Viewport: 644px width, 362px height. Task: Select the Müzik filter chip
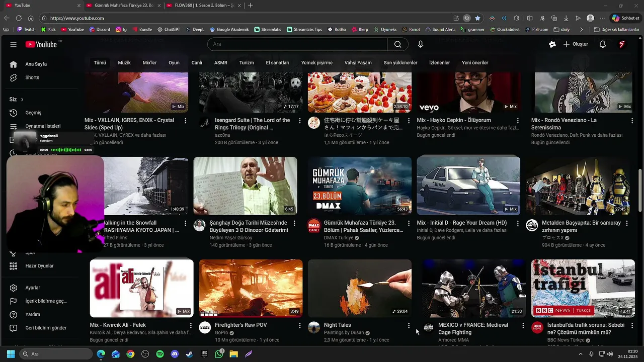tap(124, 63)
